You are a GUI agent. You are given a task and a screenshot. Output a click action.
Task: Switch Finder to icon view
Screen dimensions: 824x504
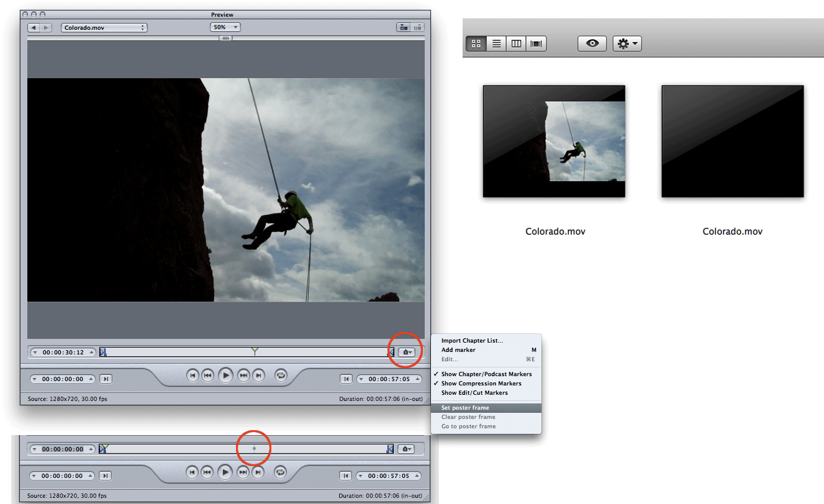click(476, 43)
